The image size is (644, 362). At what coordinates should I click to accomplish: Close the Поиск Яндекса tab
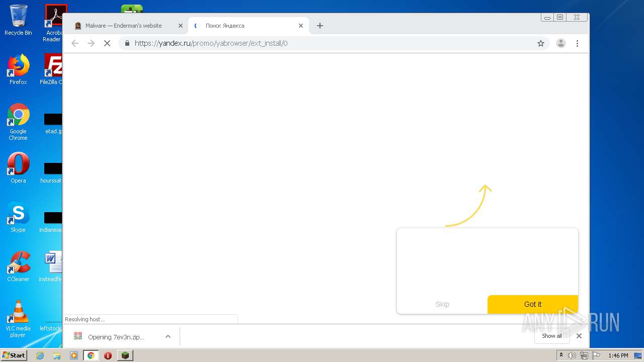click(x=301, y=26)
